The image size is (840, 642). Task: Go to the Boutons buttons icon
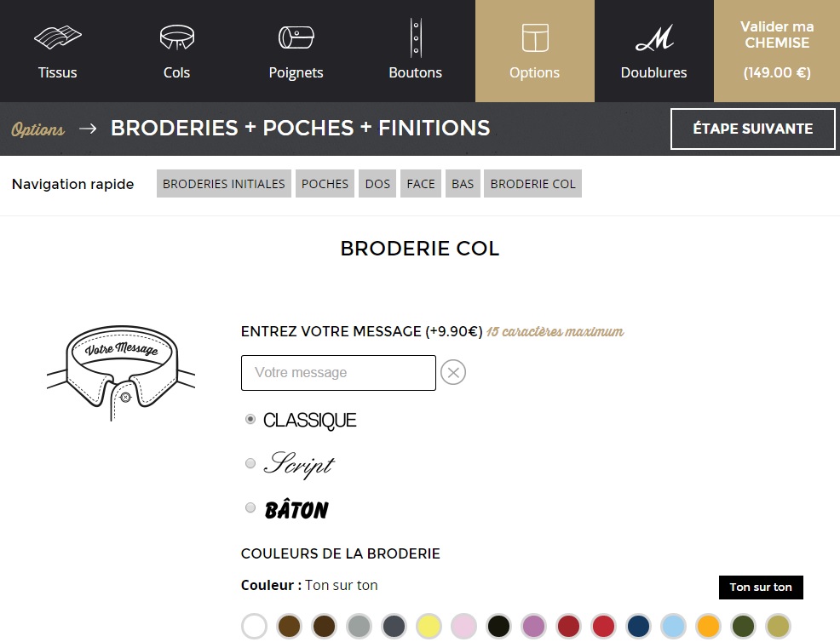pyautogui.click(x=416, y=37)
